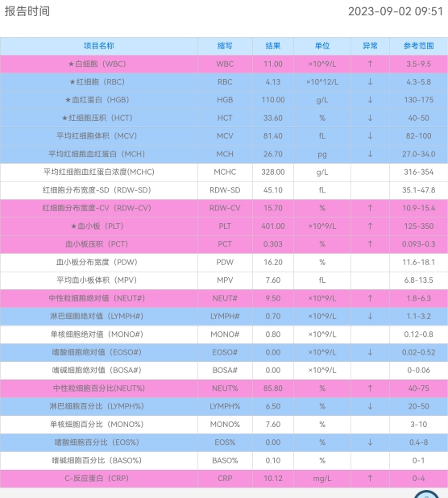Click the up arrow in the PLT row
This screenshot has height=498, width=448.
point(370,226)
